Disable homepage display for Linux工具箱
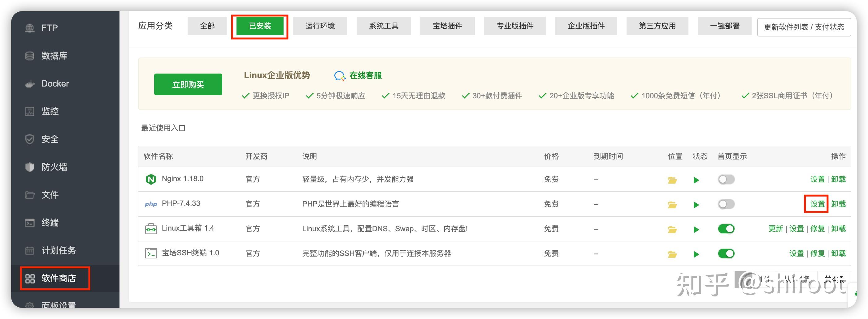This screenshot has height=319, width=868. pos(726,229)
